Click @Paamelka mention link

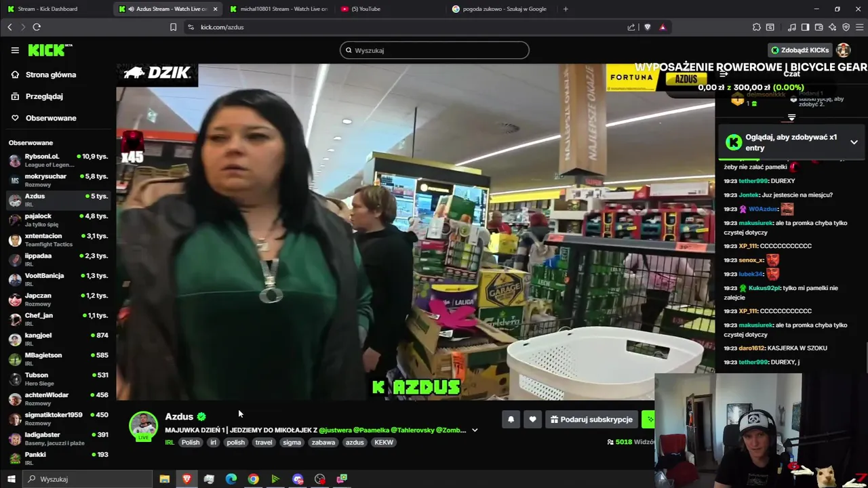(x=372, y=430)
